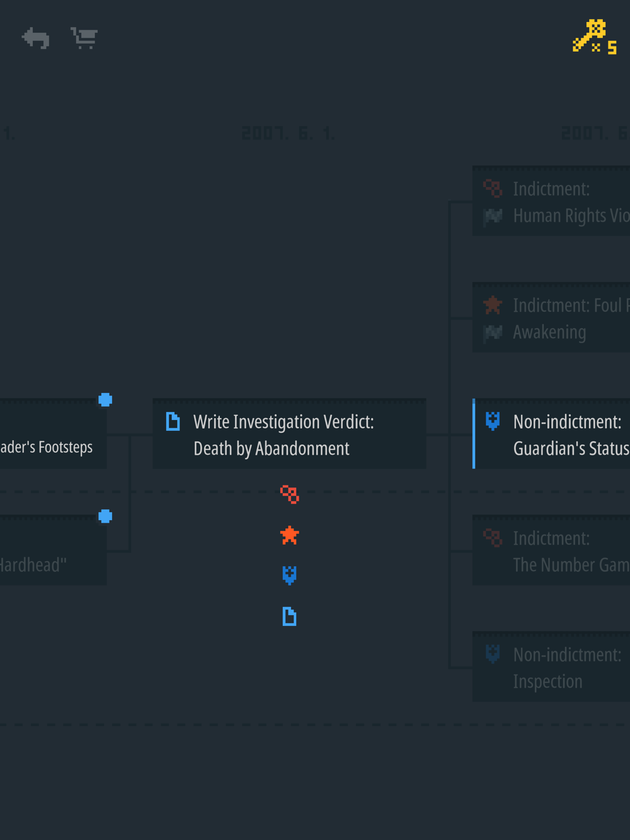630x840 pixels.
Task: Click the document icon in Write Investigation Verdict
Action: 173,421
